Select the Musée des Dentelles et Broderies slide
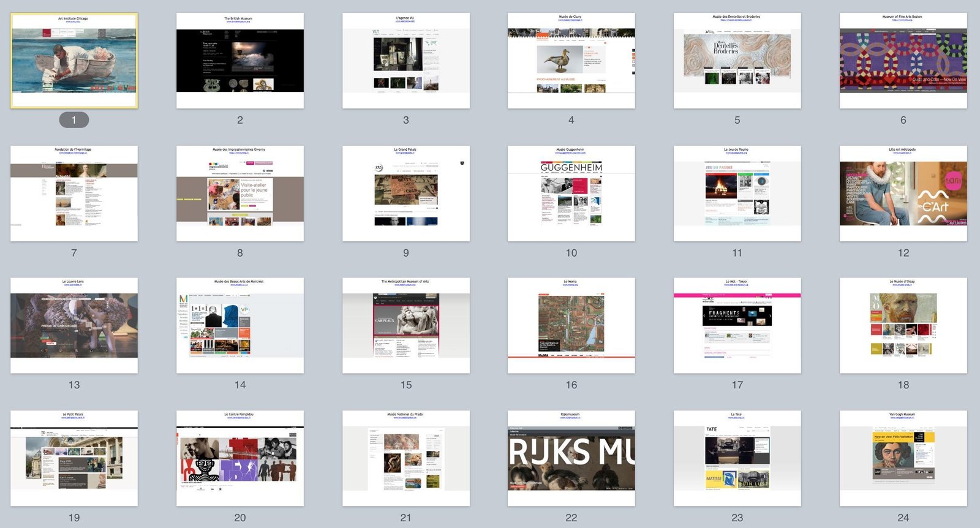980x528 pixels. click(x=737, y=61)
